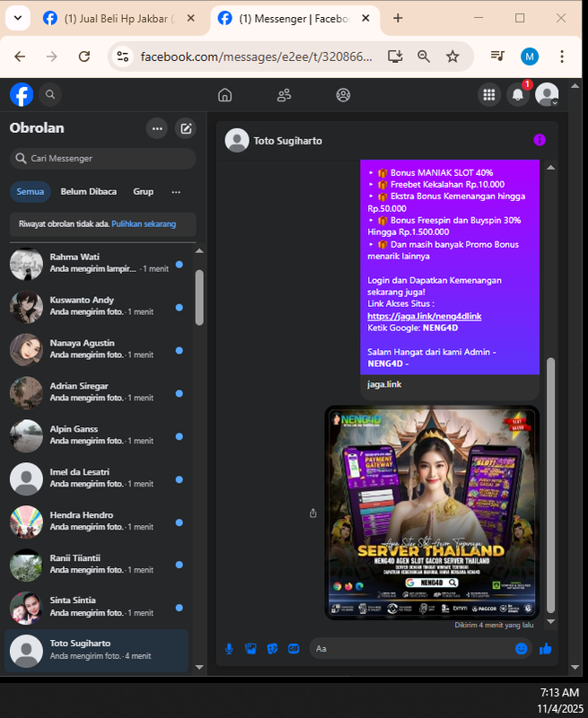This screenshot has height=718, width=588.
Task: Select the Semua chat filter tab
Action: [31, 191]
